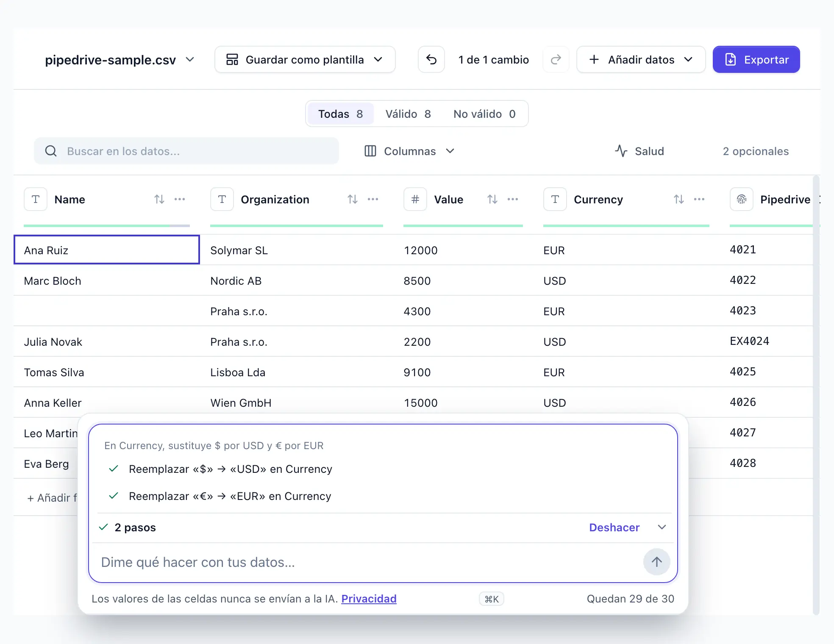Click the undo arrow button

(x=431, y=60)
